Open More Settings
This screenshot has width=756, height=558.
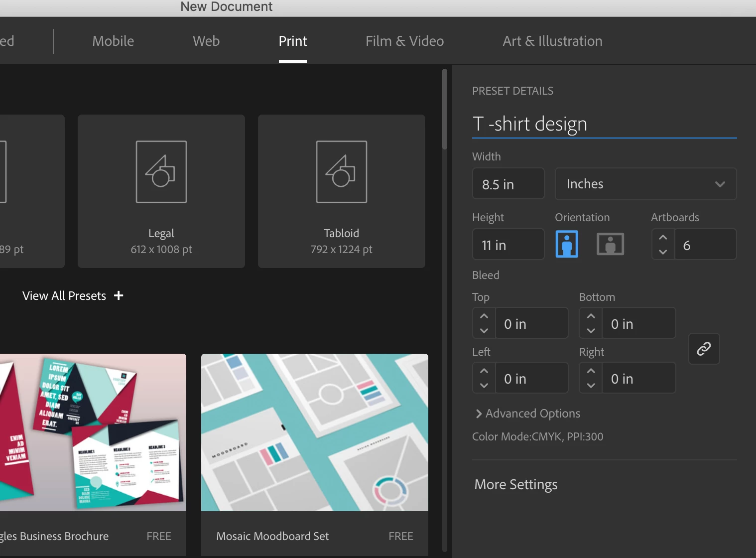[x=516, y=485]
